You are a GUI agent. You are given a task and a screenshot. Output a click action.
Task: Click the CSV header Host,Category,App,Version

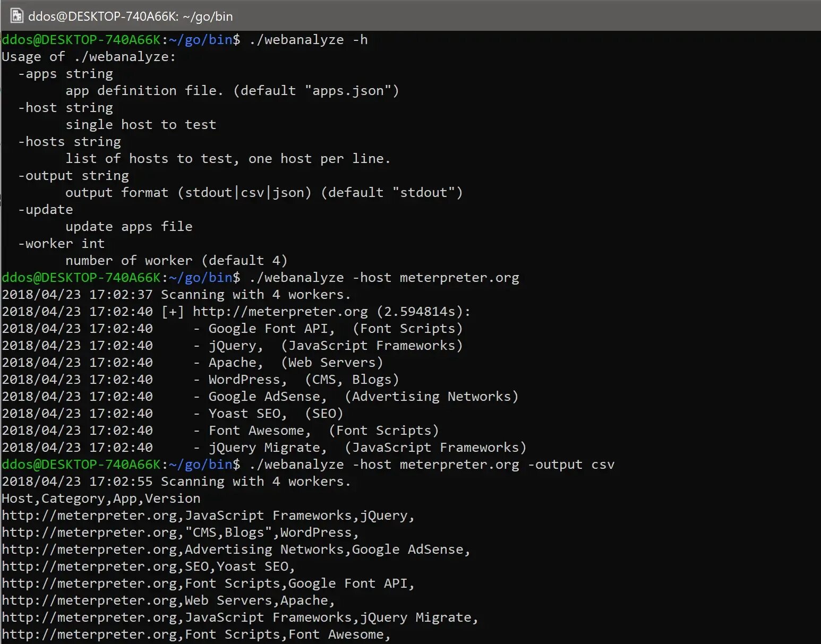(x=101, y=498)
